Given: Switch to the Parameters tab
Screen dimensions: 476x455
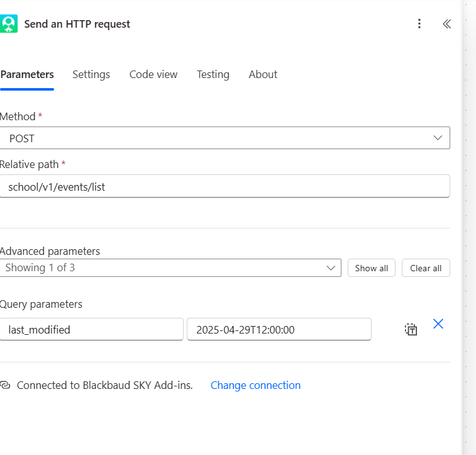Looking at the screenshot, I should coord(27,74).
